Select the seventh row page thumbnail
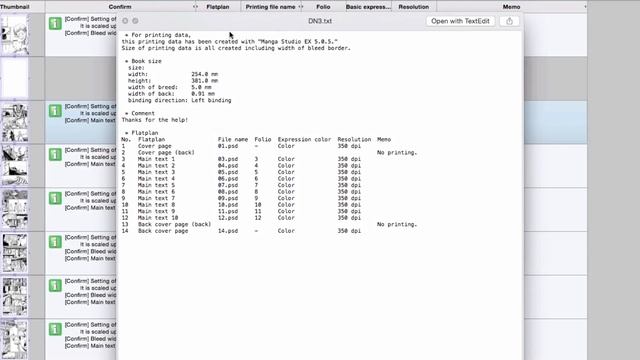Viewport: 640px width, 360px height. (15, 297)
